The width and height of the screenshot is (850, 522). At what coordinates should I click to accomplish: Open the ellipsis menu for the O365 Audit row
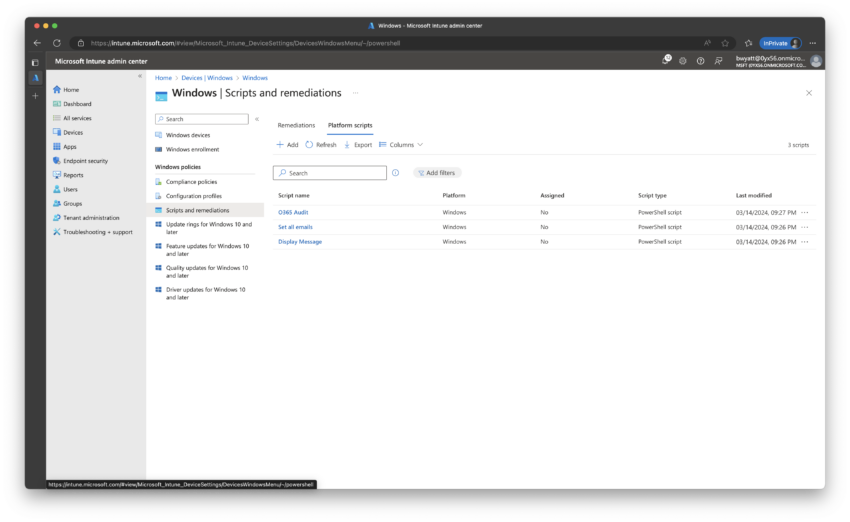[804, 212]
